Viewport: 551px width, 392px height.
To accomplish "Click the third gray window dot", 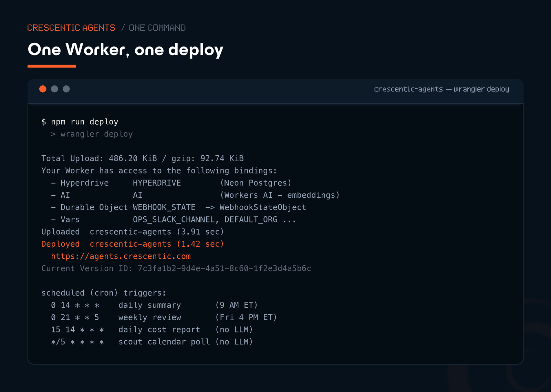I will [66, 89].
